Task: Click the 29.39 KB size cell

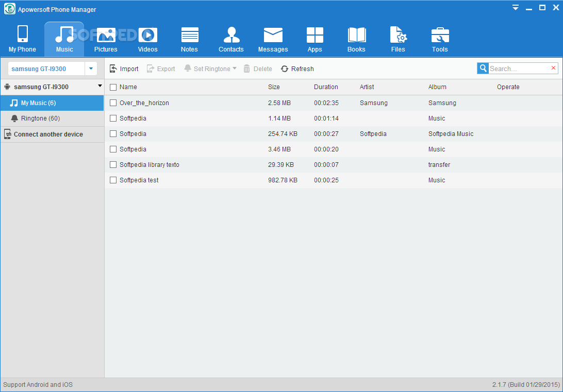Action: tap(281, 165)
